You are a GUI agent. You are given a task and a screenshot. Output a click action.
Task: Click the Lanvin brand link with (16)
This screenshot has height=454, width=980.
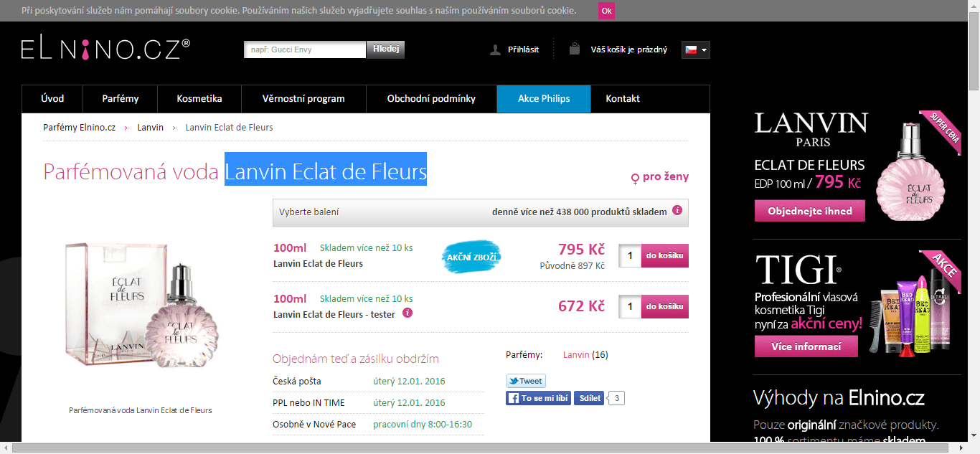tap(576, 354)
